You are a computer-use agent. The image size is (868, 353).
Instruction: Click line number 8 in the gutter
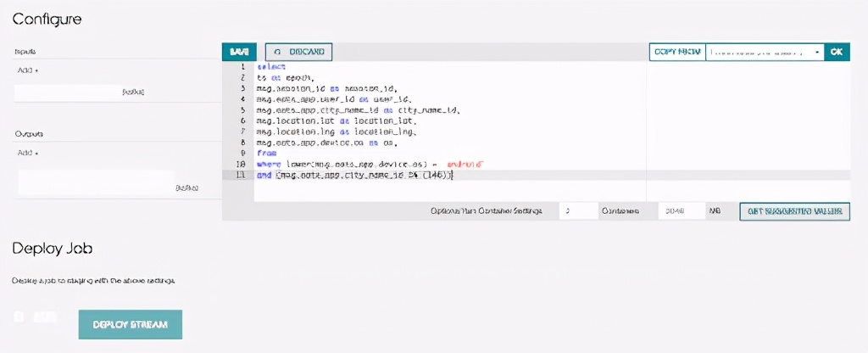click(x=242, y=143)
